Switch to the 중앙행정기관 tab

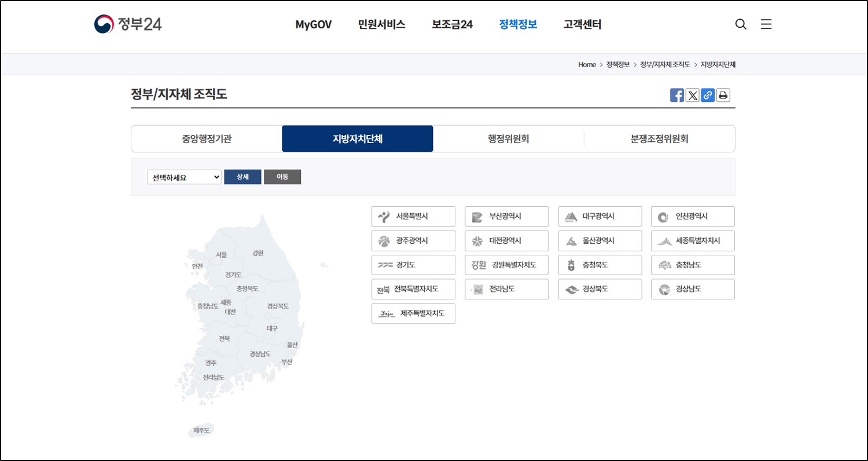pos(206,138)
